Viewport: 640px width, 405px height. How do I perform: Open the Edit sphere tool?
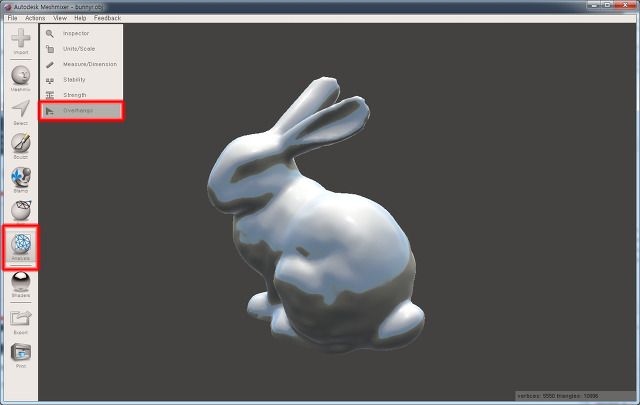21,210
